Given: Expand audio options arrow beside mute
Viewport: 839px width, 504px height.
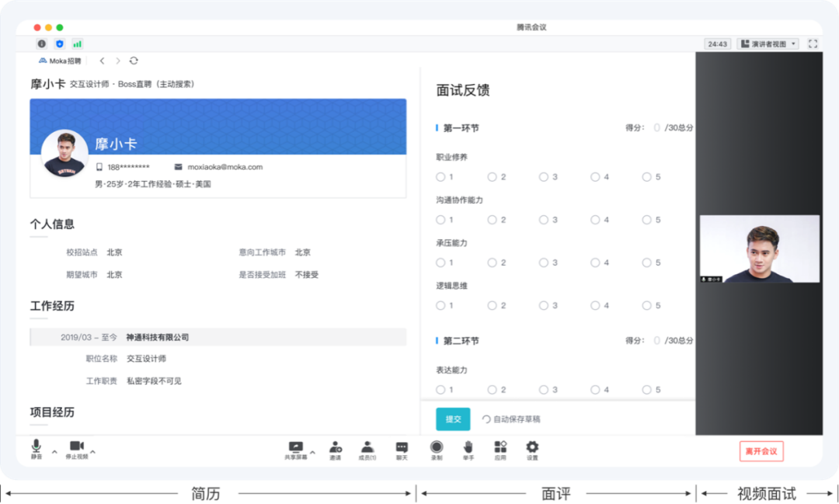Looking at the screenshot, I should tap(54, 451).
